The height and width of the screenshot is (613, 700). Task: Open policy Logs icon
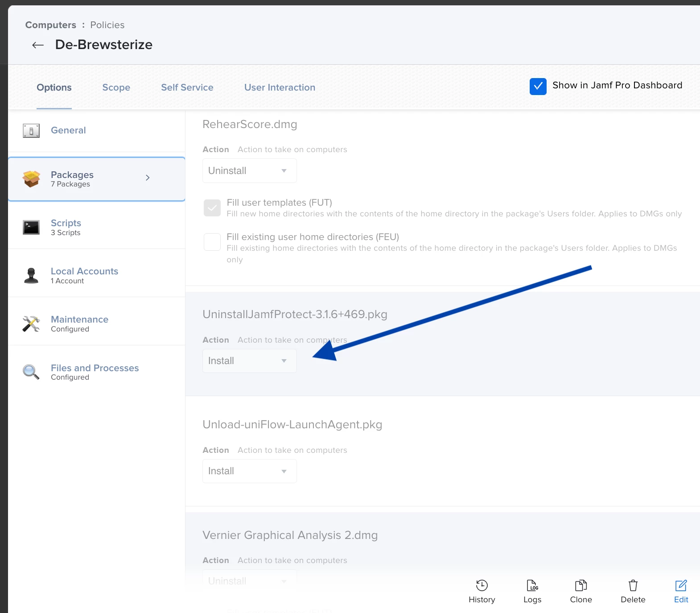(532, 585)
